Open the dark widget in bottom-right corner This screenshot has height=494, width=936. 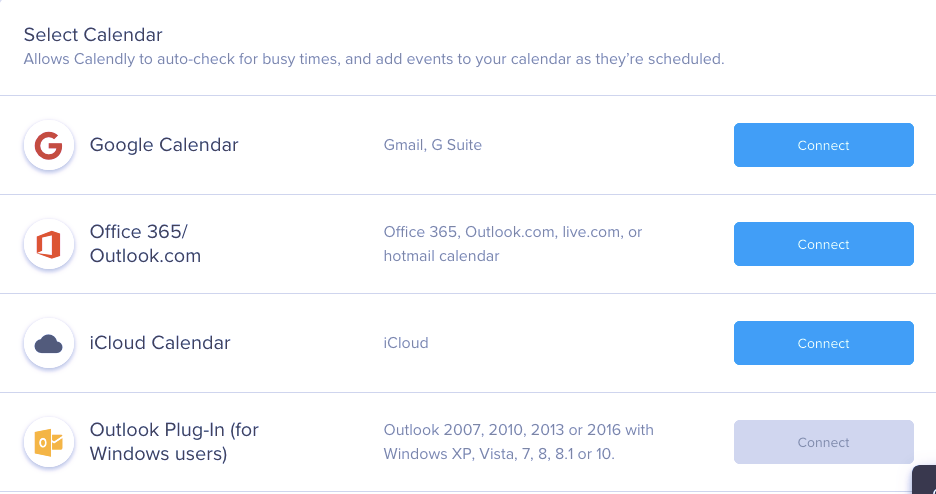coord(925,480)
